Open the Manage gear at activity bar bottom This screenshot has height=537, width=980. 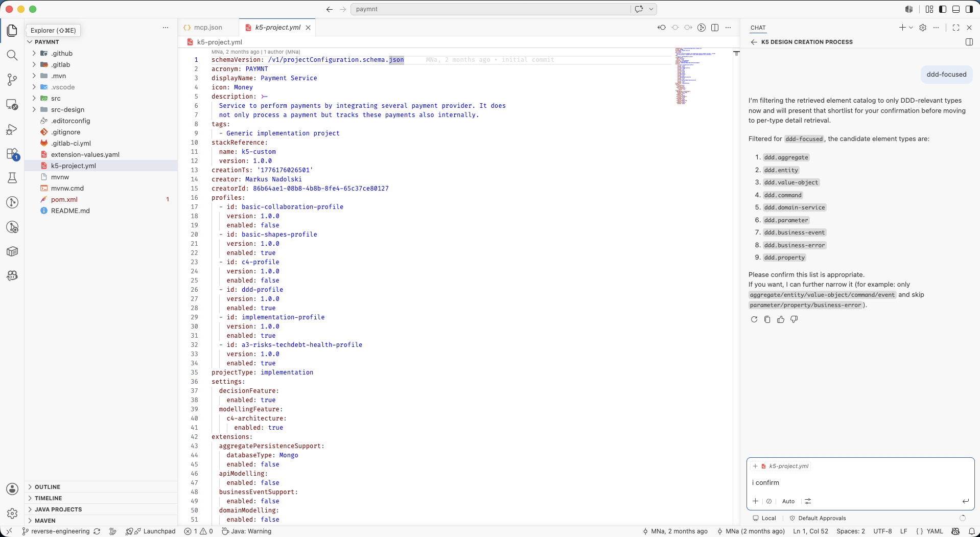[x=12, y=513]
